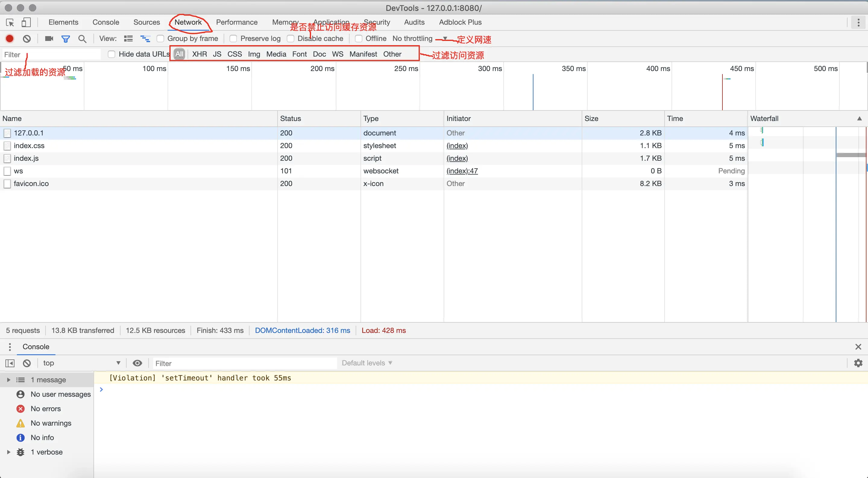Open network search with the magnifier icon
Screen dimensions: 868x478
82,39
